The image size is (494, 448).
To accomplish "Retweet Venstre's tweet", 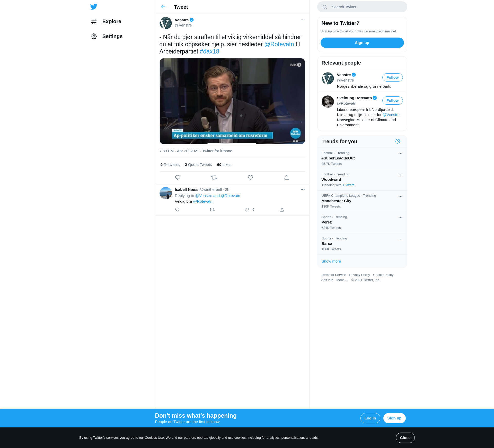I will (214, 177).
